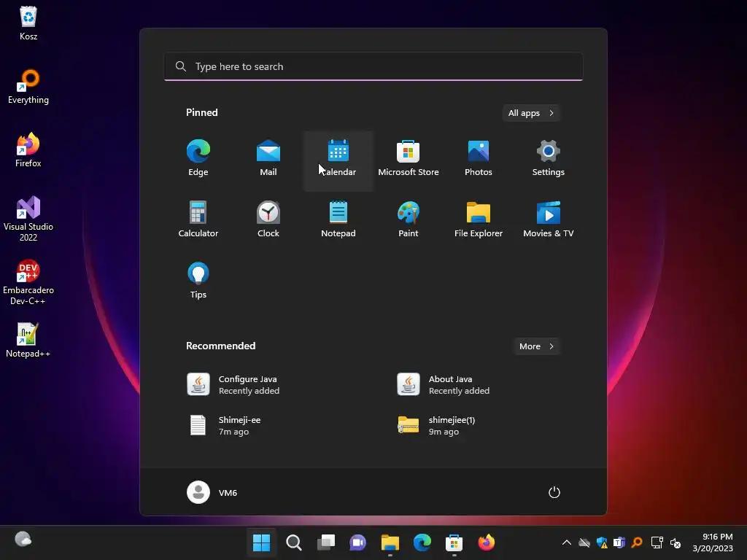Launch Notepad from pinned apps
747x560 pixels.
tap(338, 220)
